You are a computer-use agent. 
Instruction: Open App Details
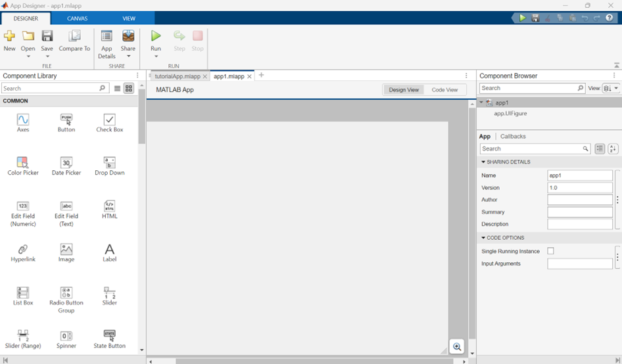[x=107, y=44]
